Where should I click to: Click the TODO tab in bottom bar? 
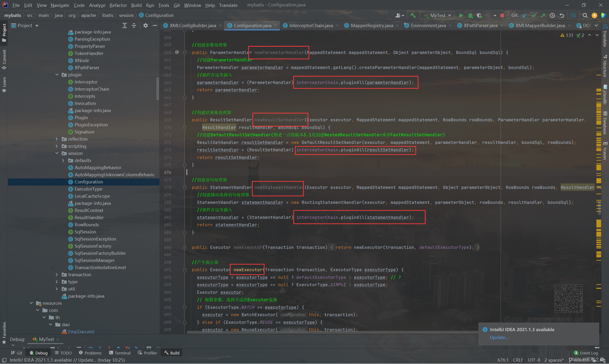pos(64,352)
